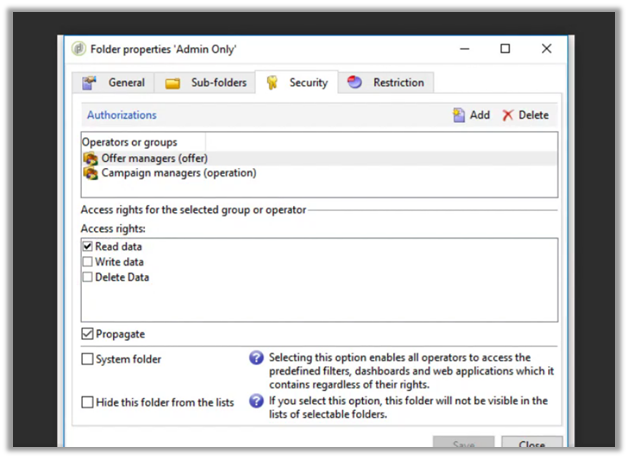Click the Campaign managers group icon
This screenshot has height=459, width=628.
pyautogui.click(x=91, y=173)
